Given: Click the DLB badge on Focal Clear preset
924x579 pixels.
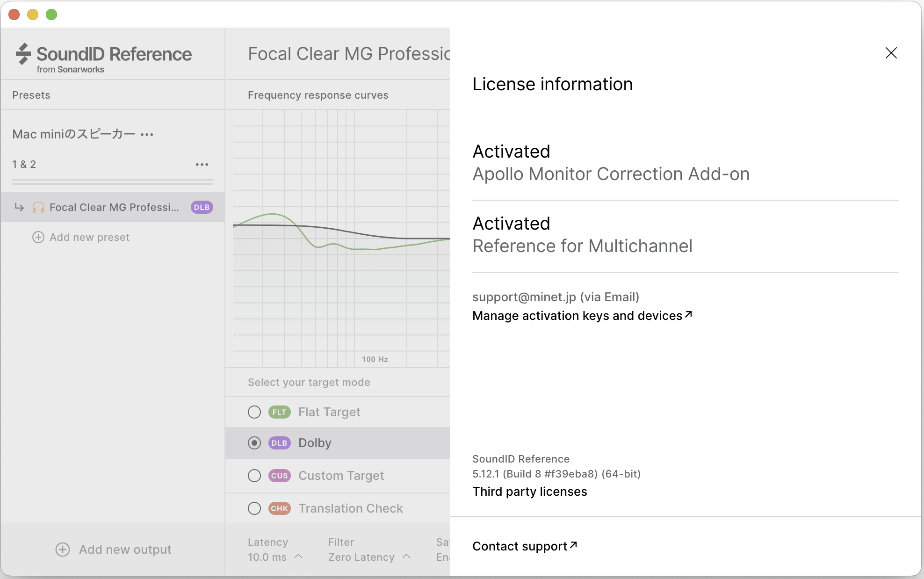Looking at the screenshot, I should tap(202, 207).
